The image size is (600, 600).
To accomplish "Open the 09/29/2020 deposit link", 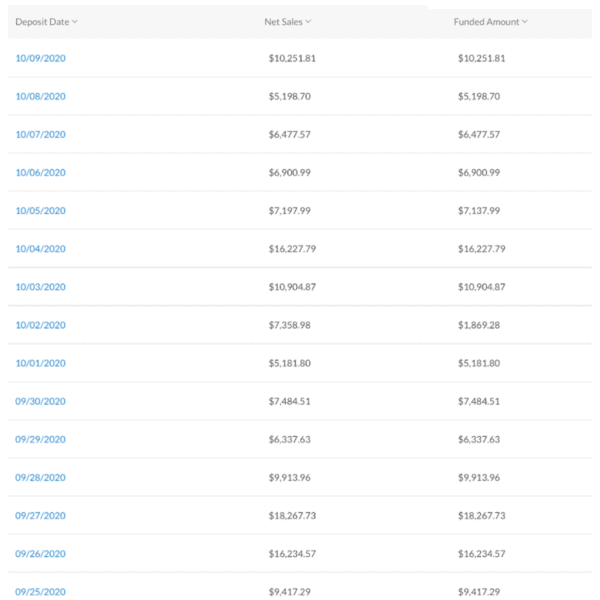I will coord(41,439).
